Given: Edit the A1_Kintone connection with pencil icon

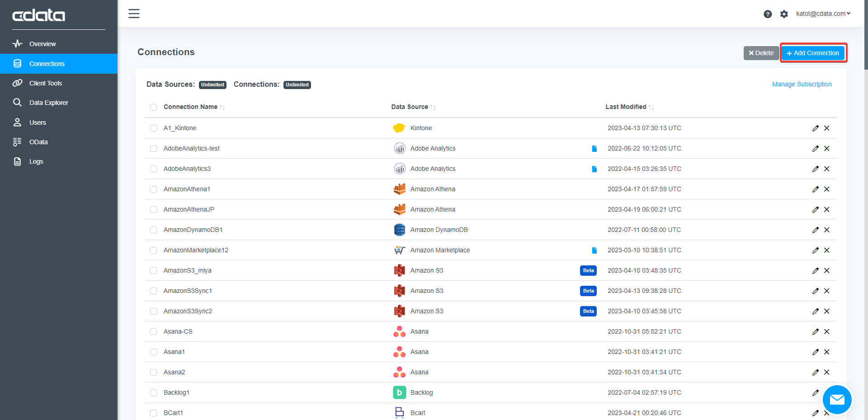Looking at the screenshot, I should pos(816,128).
